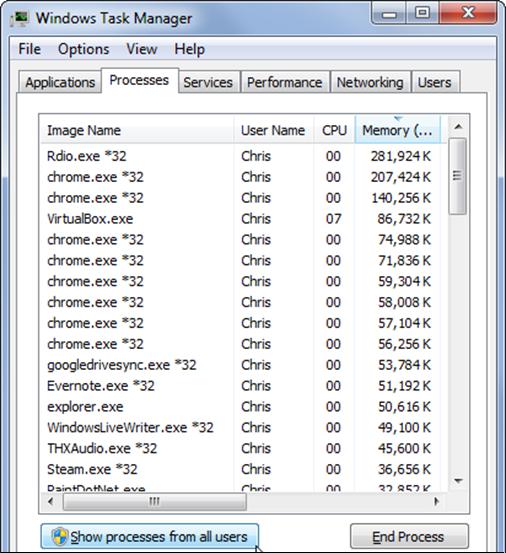The height and width of the screenshot is (553, 506).
Task: Select the THXAudio.exe *32 process
Action: (240, 448)
